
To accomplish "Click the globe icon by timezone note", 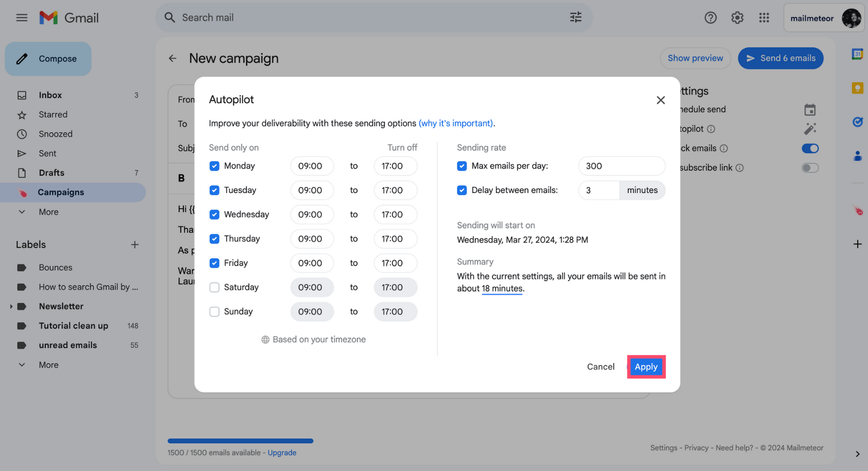I will click(x=265, y=340).
